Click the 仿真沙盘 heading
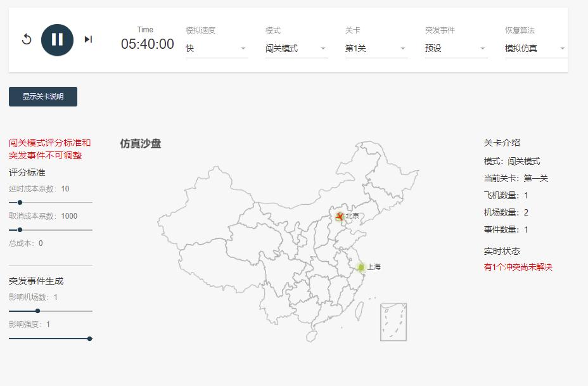588x386 pixels. (x=140, y=144)
